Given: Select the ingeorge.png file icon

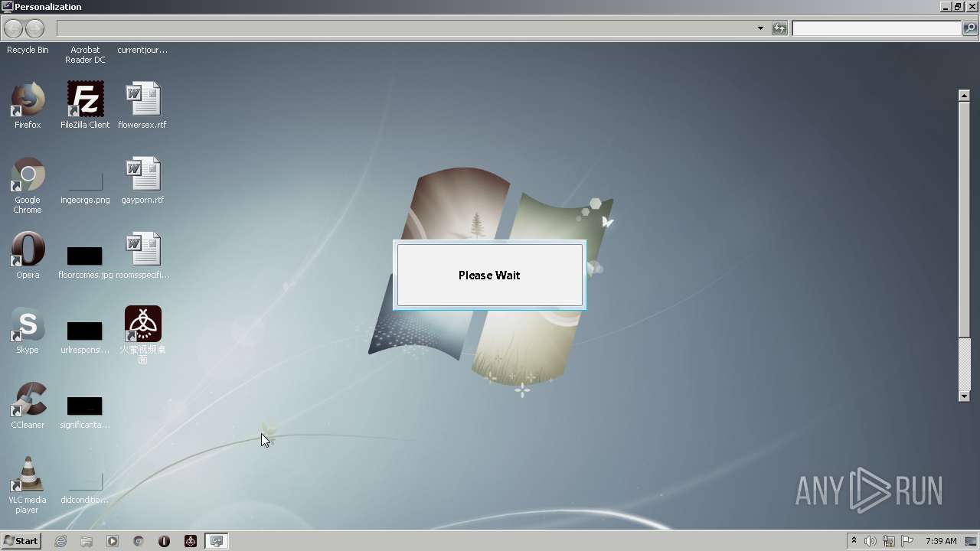Looking at the screenshot, I should click(x=85, y=182).
